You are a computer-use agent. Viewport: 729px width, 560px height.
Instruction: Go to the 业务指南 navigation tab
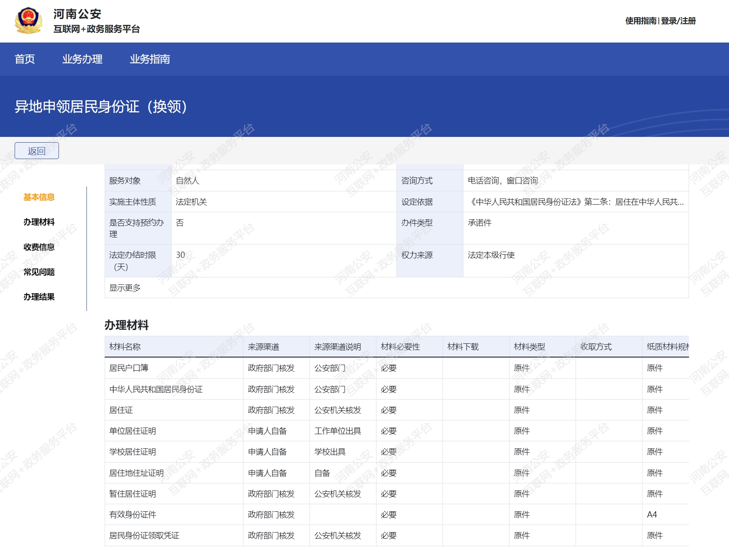149,59
